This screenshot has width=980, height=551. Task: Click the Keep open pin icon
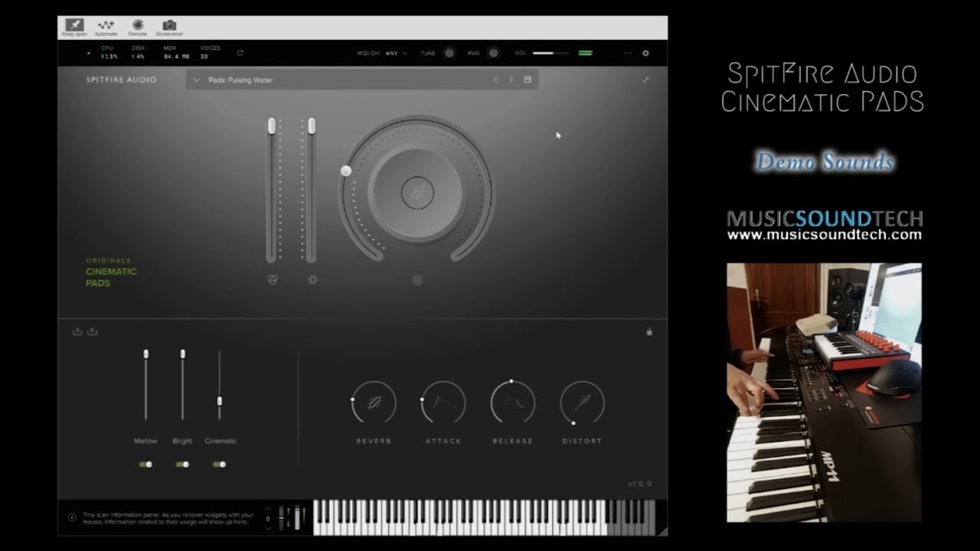pyautogui.click(x=74, y=25)
